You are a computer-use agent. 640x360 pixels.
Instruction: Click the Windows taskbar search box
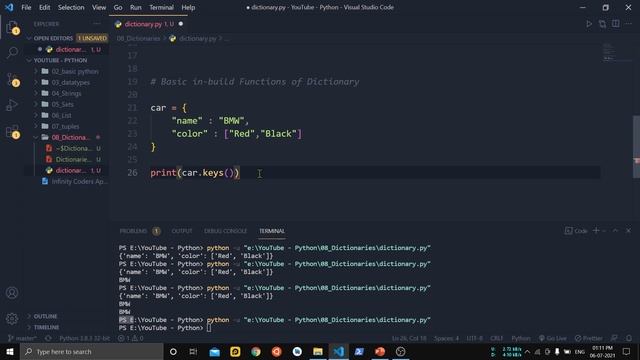point(92,351)
